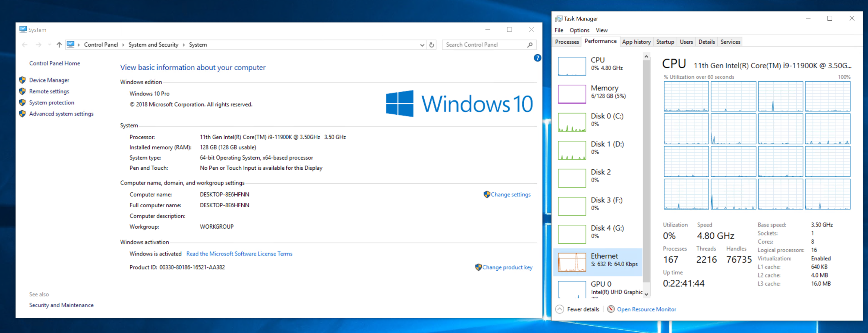868x333 pixels.
Task: Click the Search Control Panel field
Action: pyautogui.click(x=484, y=45)
